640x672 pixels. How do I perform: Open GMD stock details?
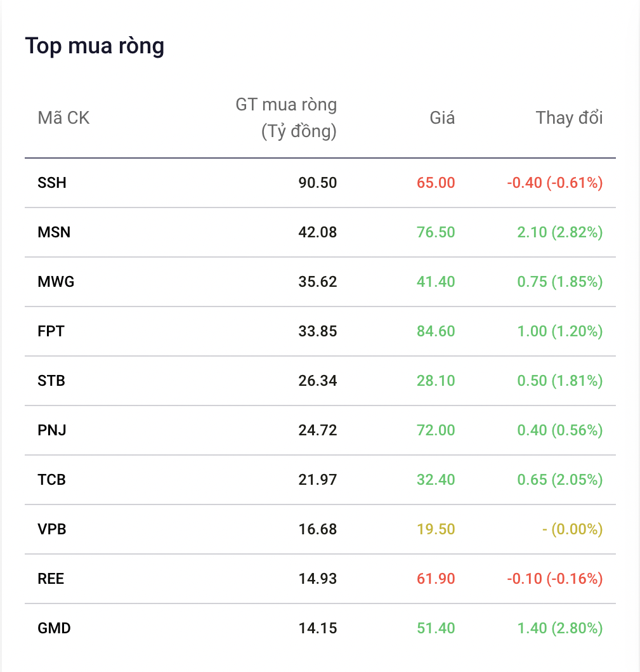click(55, 628)
